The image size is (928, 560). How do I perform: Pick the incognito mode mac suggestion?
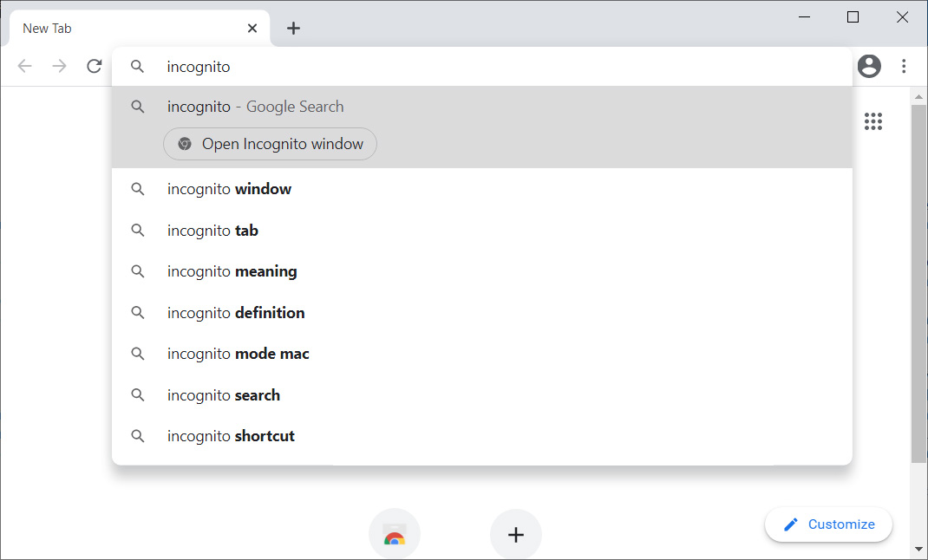tap(238, 354)
